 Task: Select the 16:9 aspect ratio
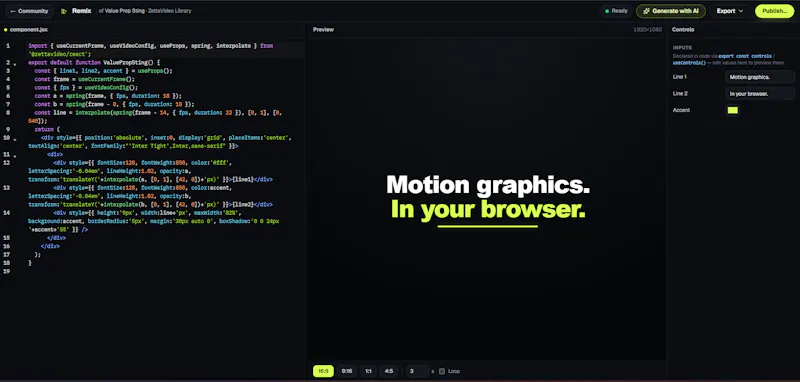[323, 371]
